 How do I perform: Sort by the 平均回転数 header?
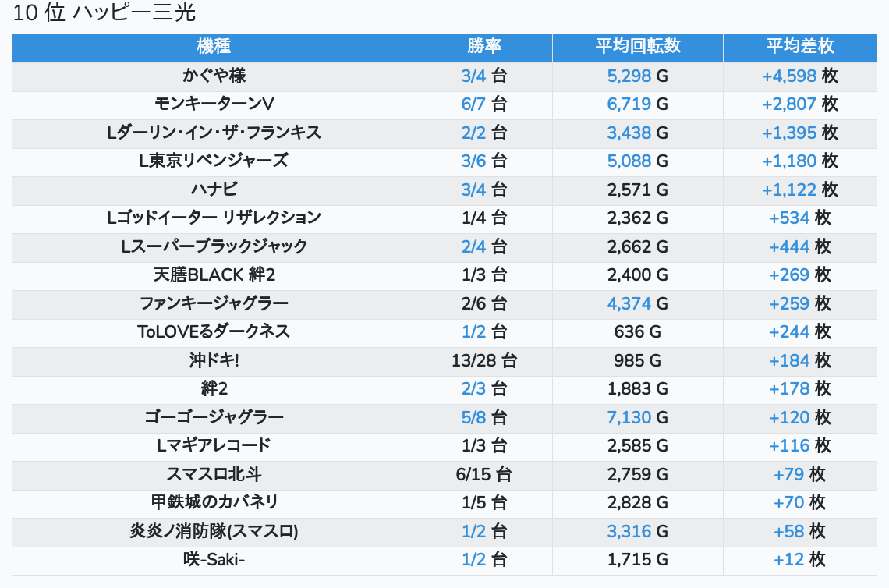[x=637, y=47]
